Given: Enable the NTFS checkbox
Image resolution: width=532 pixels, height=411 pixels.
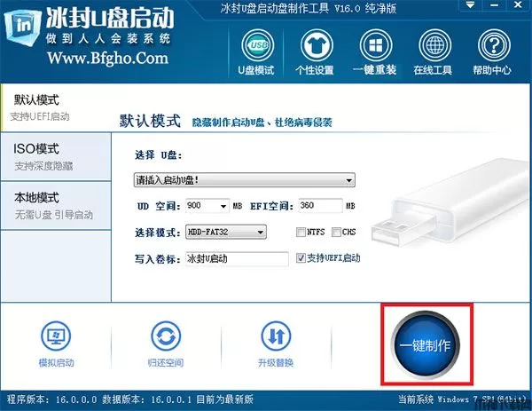Looking at the screenshot, I should [301, 233].
